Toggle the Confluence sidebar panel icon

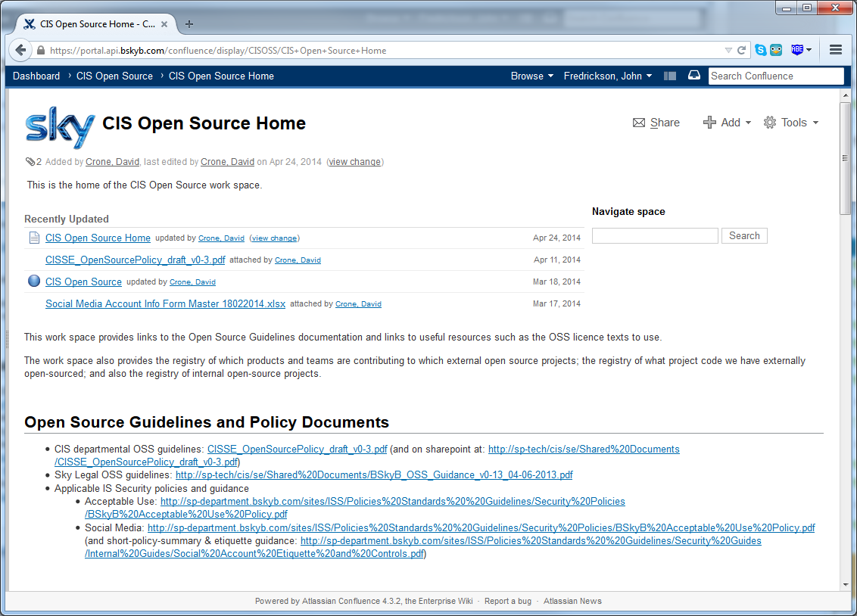pos(669,76)
